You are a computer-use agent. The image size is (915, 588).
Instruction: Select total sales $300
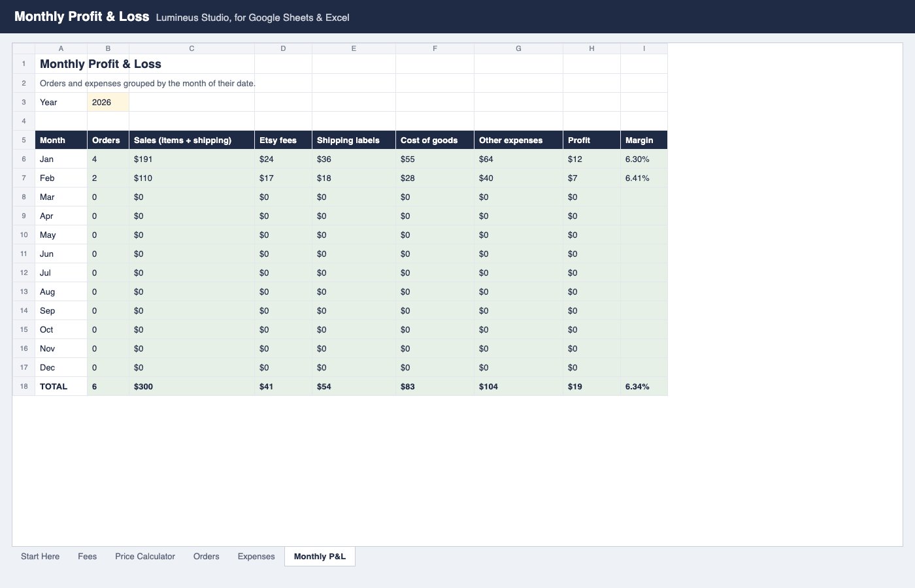click(x=191, y=386)
